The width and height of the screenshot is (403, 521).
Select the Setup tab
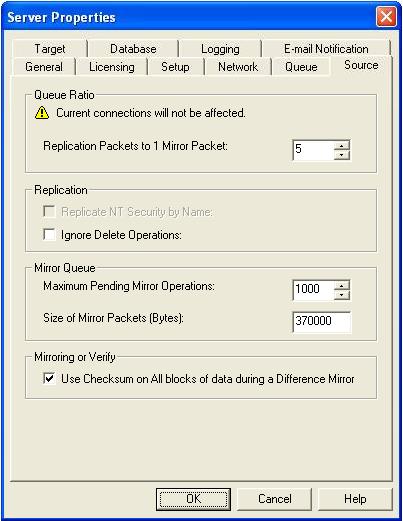coord(175,67)
